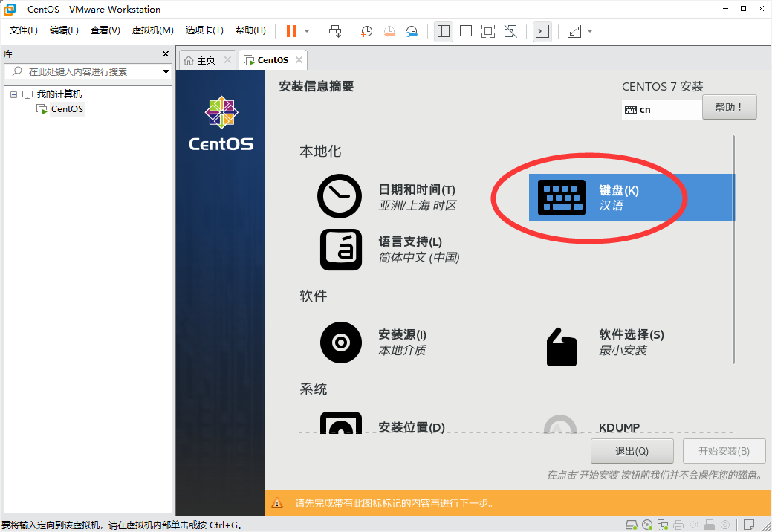Open the 查看(V) menu

coord(106,30)
